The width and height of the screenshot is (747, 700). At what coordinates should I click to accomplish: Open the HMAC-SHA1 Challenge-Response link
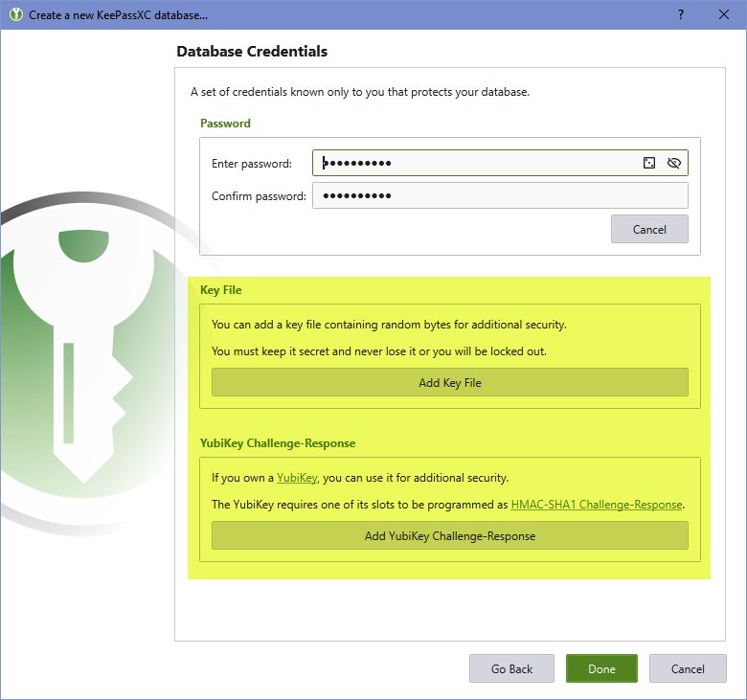(597, 505)
